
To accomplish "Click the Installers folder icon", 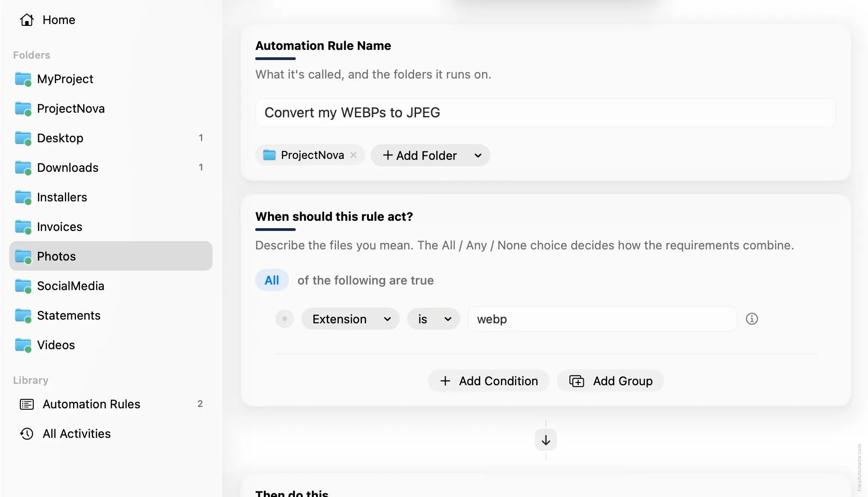I will 23,197.
